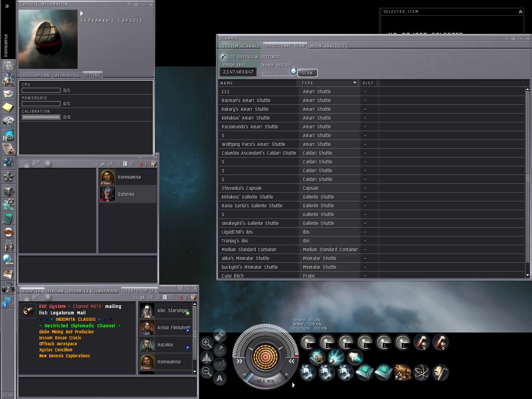Select largest font in upper chat window

tap(110, 164)
